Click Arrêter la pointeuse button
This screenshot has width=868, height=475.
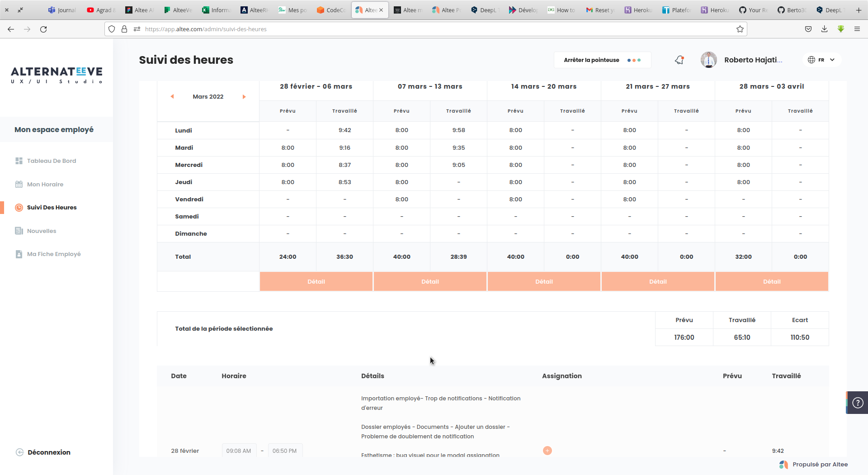[x=602, y=60]
